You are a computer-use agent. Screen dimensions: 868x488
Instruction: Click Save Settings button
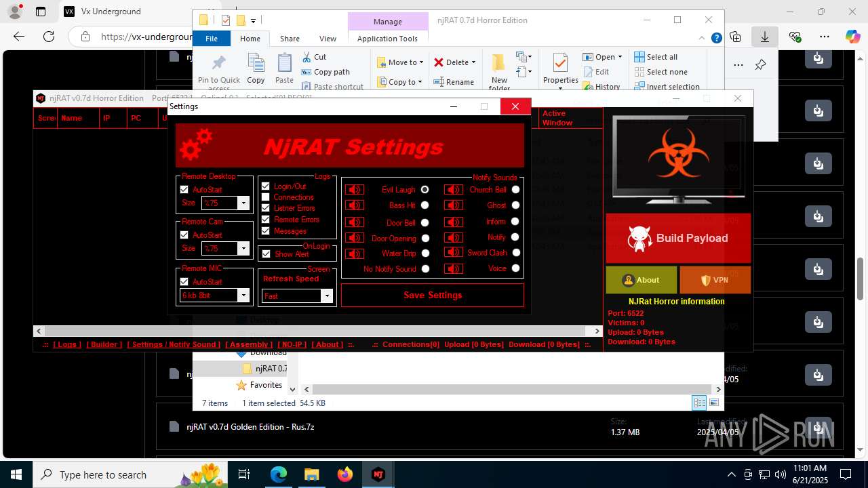[x=433, y=296]
